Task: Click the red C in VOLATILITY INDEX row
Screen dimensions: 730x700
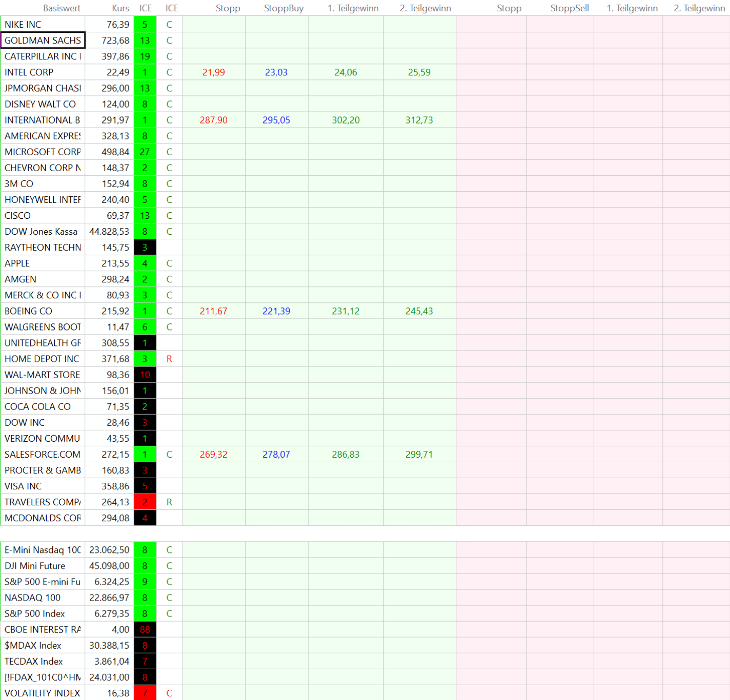Action: coord(169,693)
